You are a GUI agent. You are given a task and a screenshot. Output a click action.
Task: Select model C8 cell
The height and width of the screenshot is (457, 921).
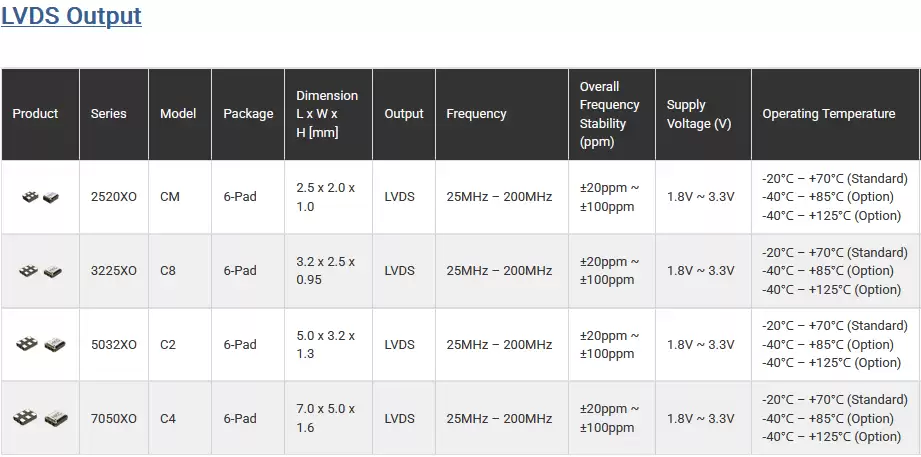click(x=180, y=271)
